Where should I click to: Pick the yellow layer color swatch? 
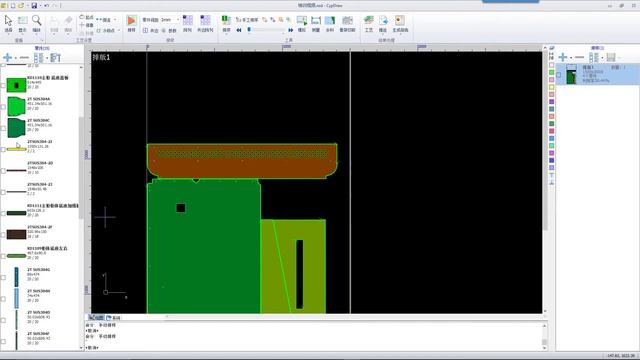click(x=551, y=87)
